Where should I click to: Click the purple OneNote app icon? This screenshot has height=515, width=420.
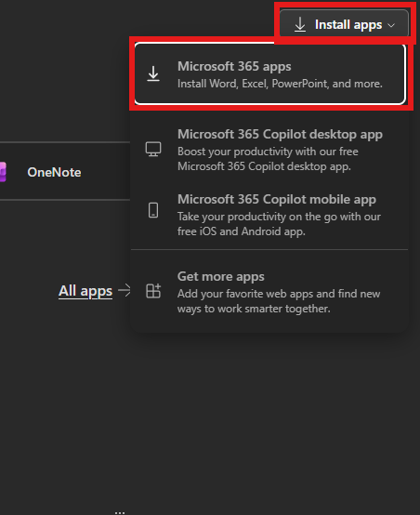tap(3, 172)
